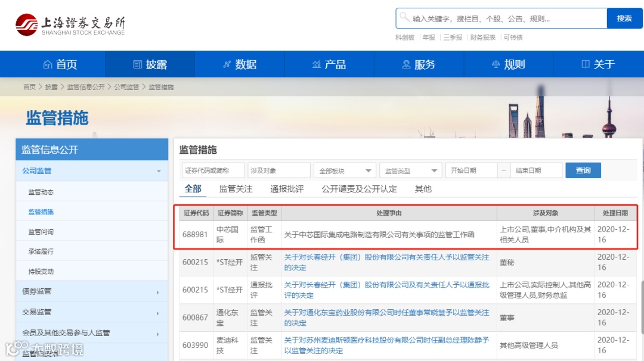Viewport: 644px width, 361px height.
Task: Click the 结束日期 date field
Action: (536, 170)
